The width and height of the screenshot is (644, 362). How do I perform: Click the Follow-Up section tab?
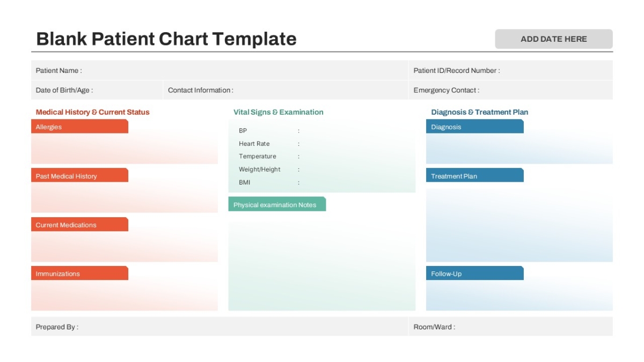[x=474, y=273]
